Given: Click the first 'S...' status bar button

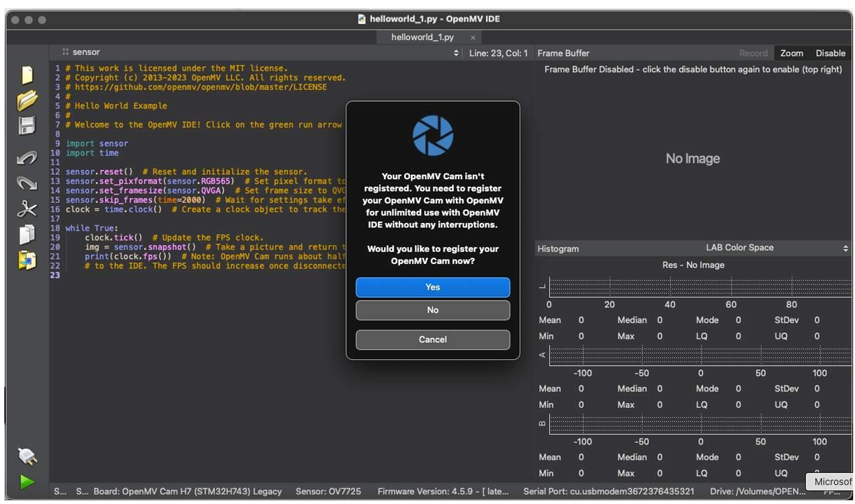Looking at the screenshot, I should [x=60, y=492].
